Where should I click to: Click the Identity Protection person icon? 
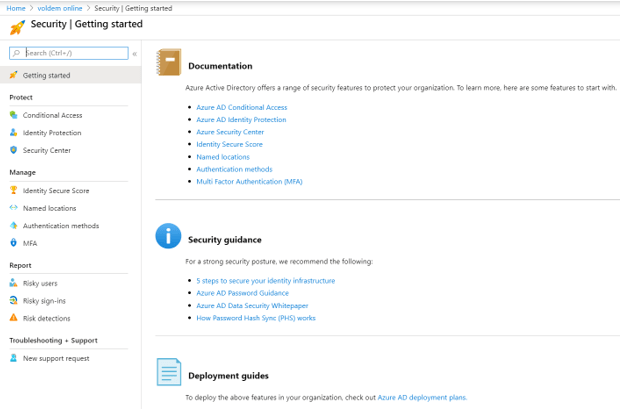point(13,132)
